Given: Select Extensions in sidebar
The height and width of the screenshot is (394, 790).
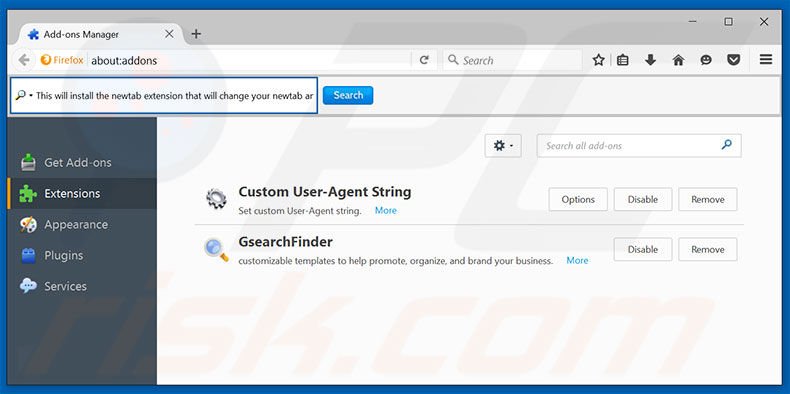Looking at the screenshot, I should pos(82,193).
